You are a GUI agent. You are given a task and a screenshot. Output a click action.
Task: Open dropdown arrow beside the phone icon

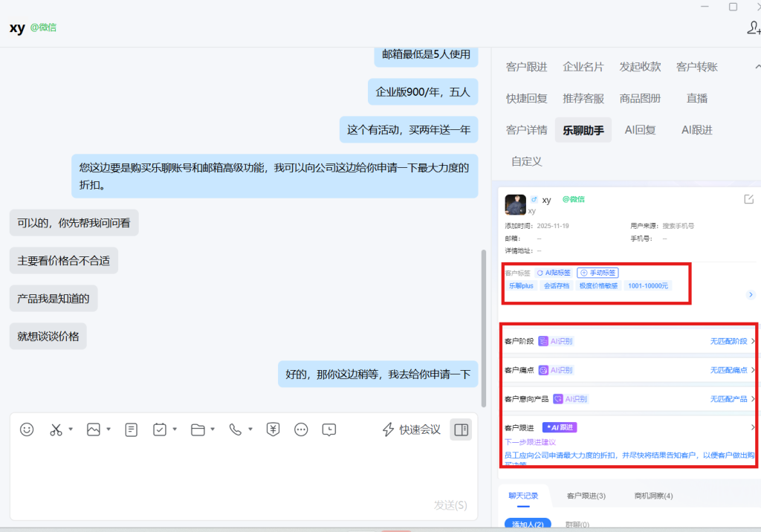pyautogui.click(x=250, y=429)
